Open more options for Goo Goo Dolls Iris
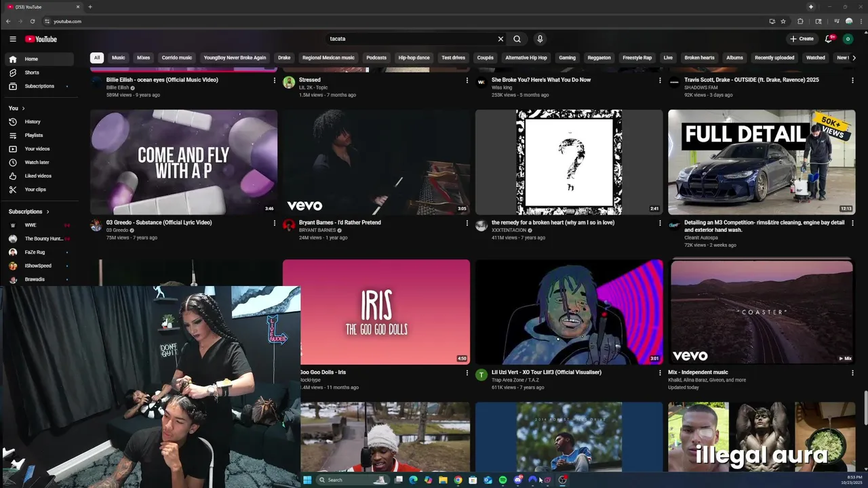The height and width of the screenshot is (488, 868). 467,372
